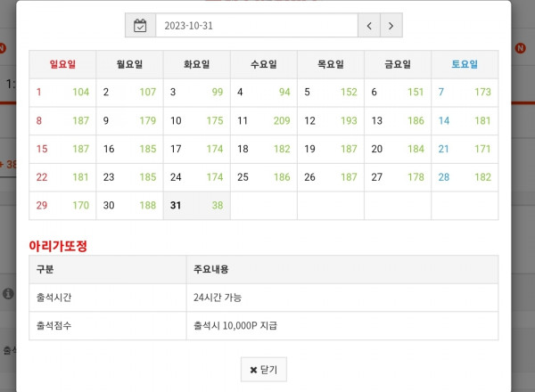The image size is (535, 392).
Task: Select calendar day 10 with count 175
Action: [x=196, y=121]
